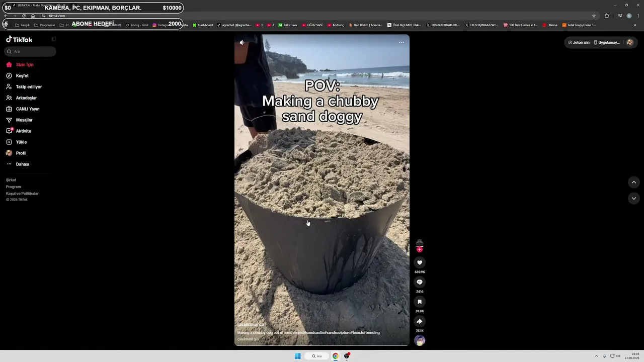Screen dimensions: 644x362
Task: Bookmark the video to favorites
Action: 420,302
